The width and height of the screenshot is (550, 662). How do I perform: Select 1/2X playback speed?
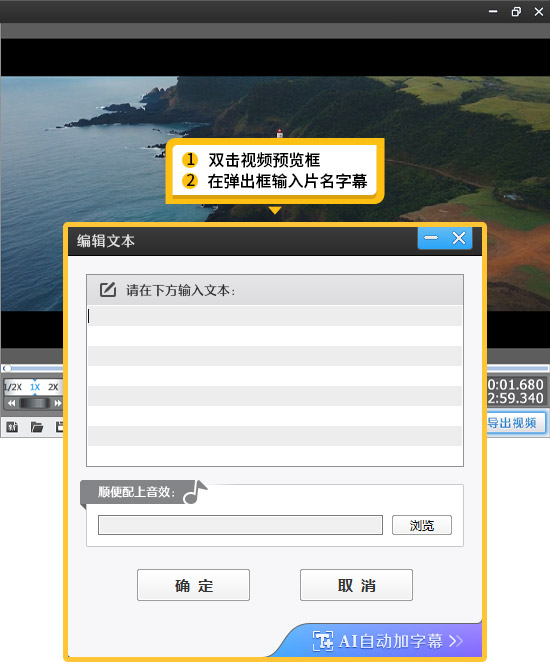click(13, 387)
